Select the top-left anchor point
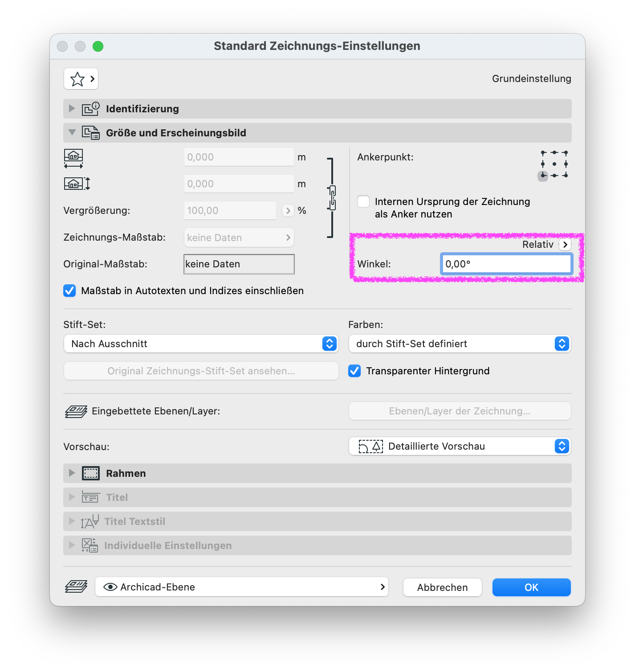This screenshot has height=672, width=635. [x=543, y=153]
